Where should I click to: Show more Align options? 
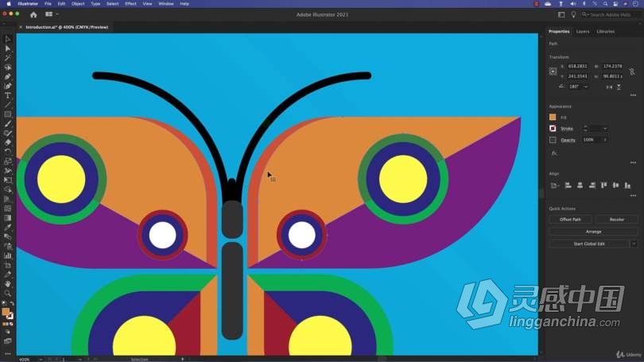[x=633, y=196]
